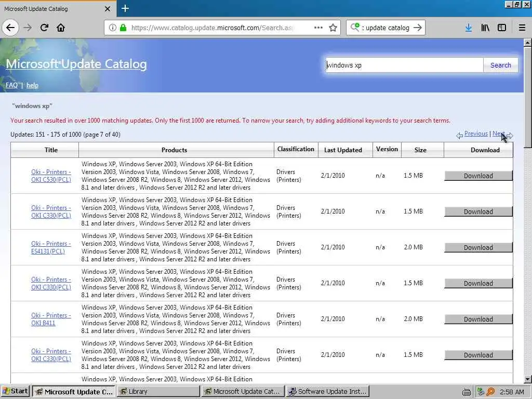Click the vertical scrollbar thumb
This screenshot has width=532, height=399.
click(x=528, y=97)
